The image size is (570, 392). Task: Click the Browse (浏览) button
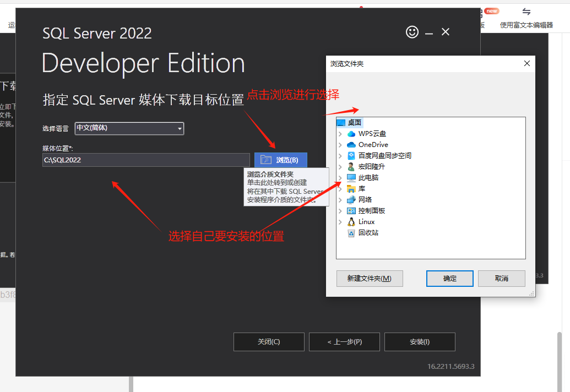281,160
